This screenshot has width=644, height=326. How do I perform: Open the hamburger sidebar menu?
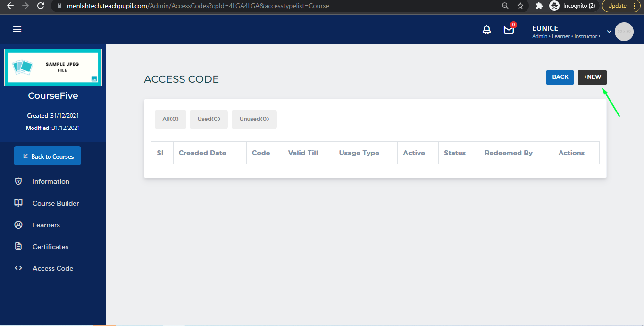click(17, 29)
